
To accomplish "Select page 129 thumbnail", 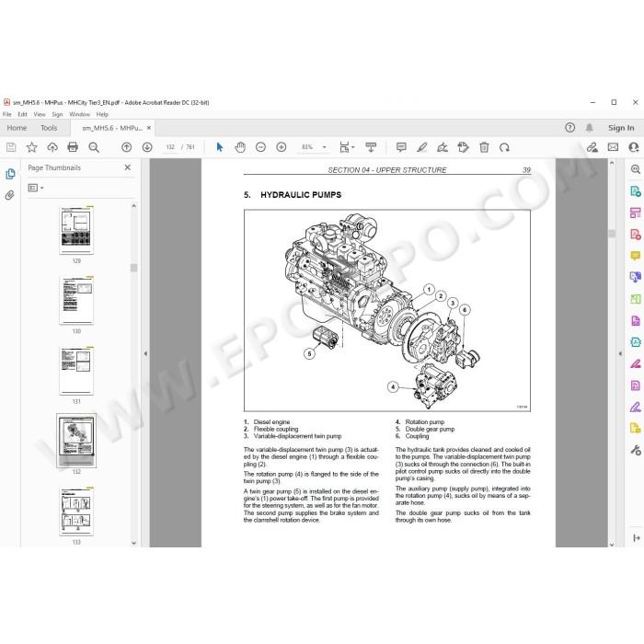I will [76, 230].
